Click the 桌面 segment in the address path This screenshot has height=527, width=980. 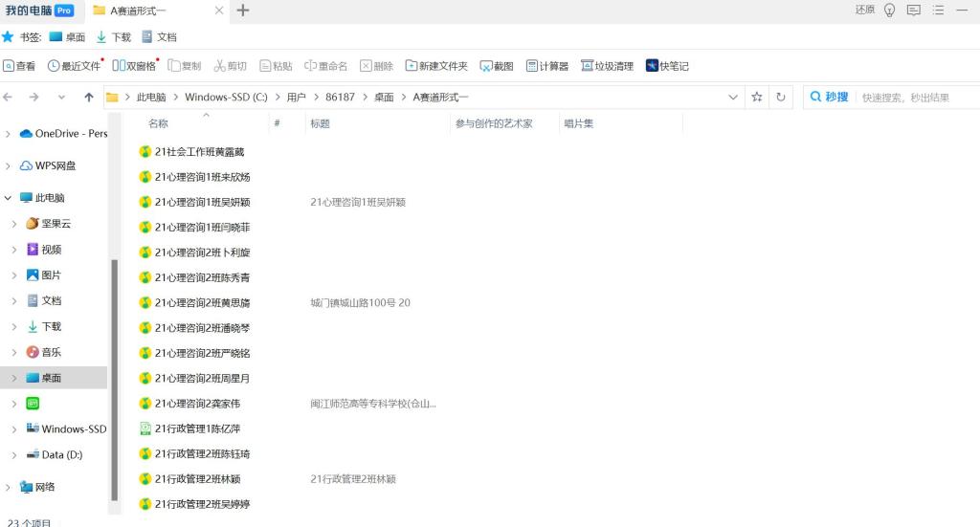[384, 98]
